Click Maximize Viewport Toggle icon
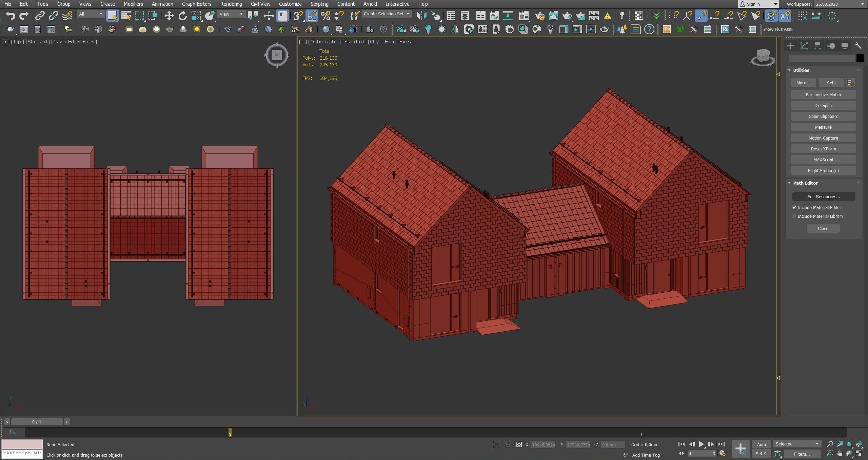868x460 pixels. (859, 453)
